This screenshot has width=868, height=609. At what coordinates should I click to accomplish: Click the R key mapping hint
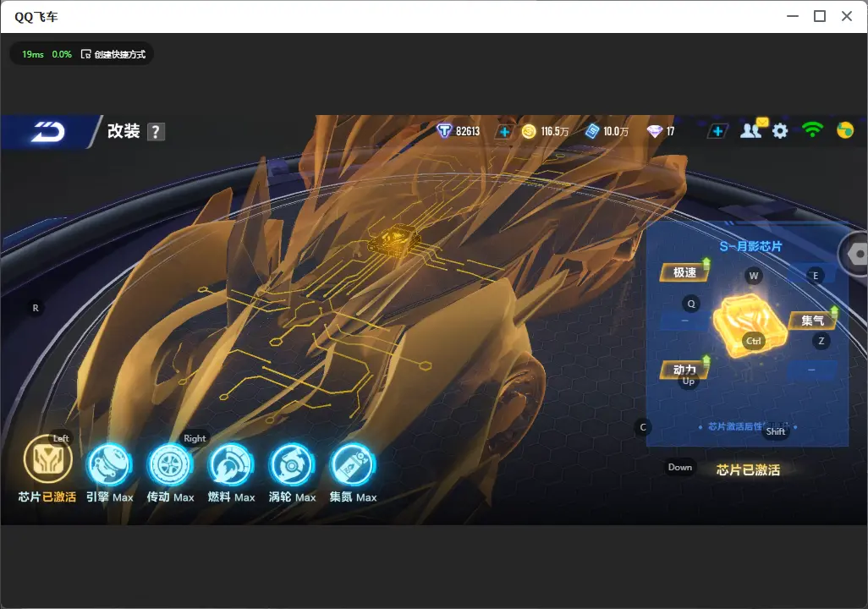[36, 308]
